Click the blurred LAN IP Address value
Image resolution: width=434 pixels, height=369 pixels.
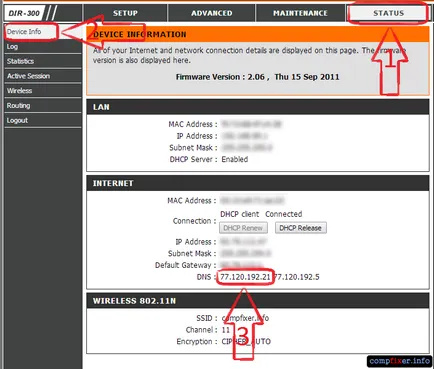[244, 136]
